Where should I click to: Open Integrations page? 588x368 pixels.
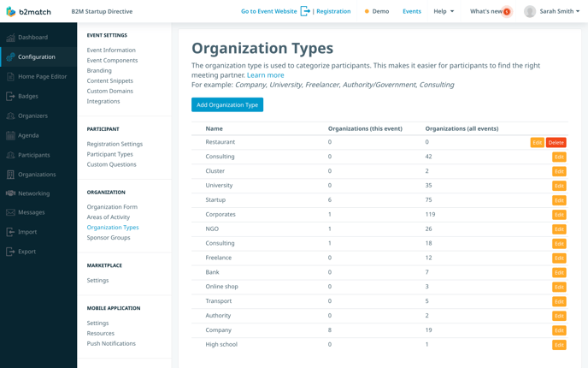pyautogui.click(x=103, y=101)
